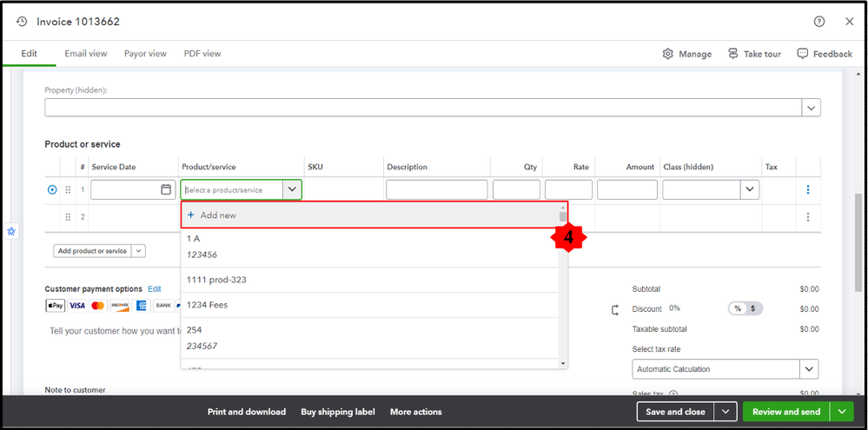The height and width of the screenshot is (430, 868).
Task: Click the product list scrollbar thumb
Action: click(x=563, y=215)
